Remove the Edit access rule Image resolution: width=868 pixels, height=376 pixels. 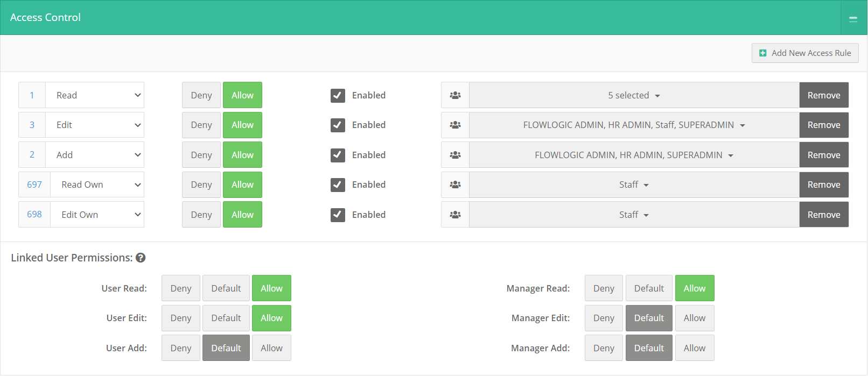coord(824,125)
